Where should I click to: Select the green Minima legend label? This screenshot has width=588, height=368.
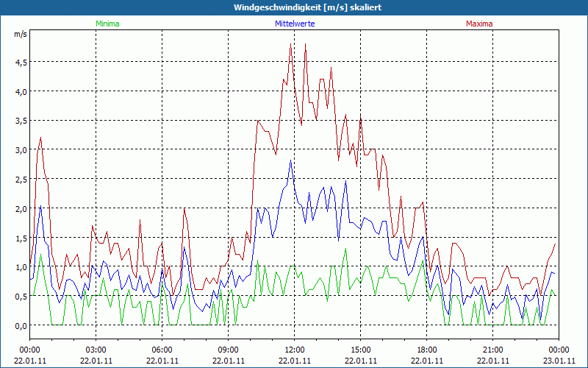coord(107,24)
